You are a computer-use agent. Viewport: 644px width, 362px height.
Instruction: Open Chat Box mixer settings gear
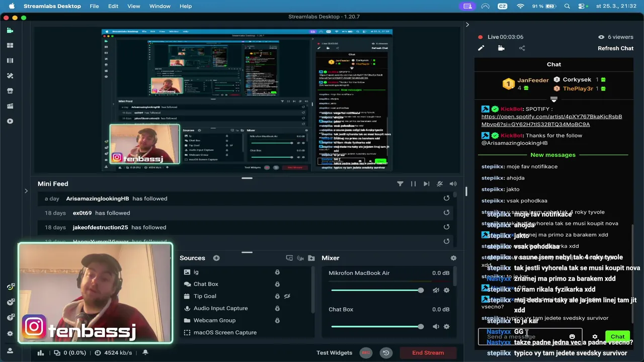click(x=446, y=326)
